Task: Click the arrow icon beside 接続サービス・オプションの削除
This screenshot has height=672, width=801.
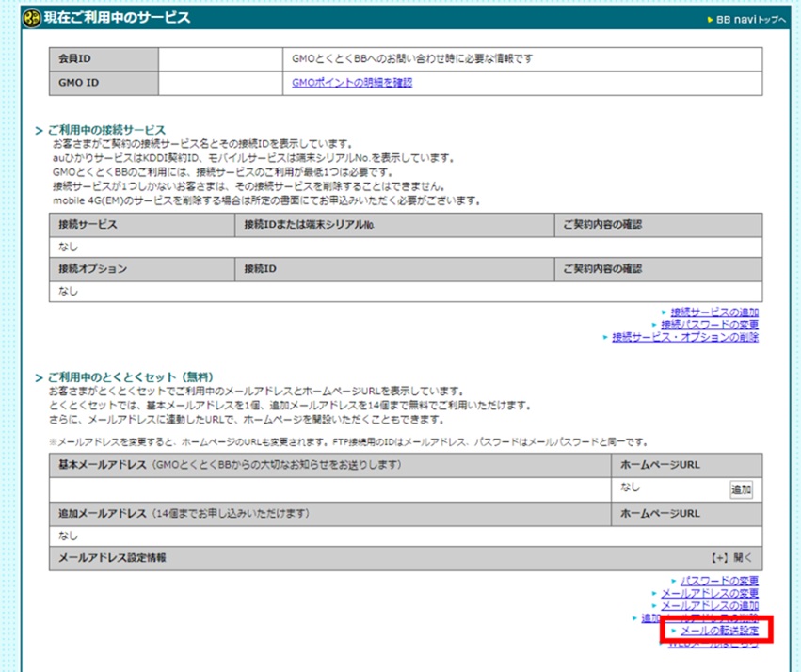Action: point(605,336)
